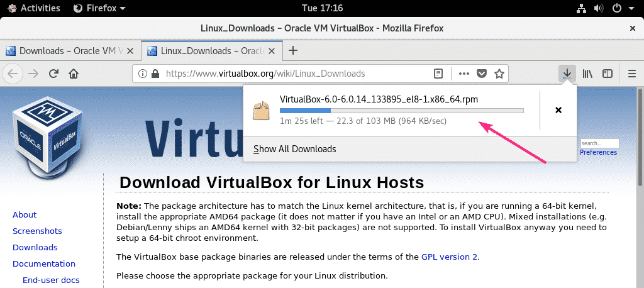Click the Download VirtualBox for Linux Hosts heading
The width and height of the screenshot is (644, 288).
(272, 182)
